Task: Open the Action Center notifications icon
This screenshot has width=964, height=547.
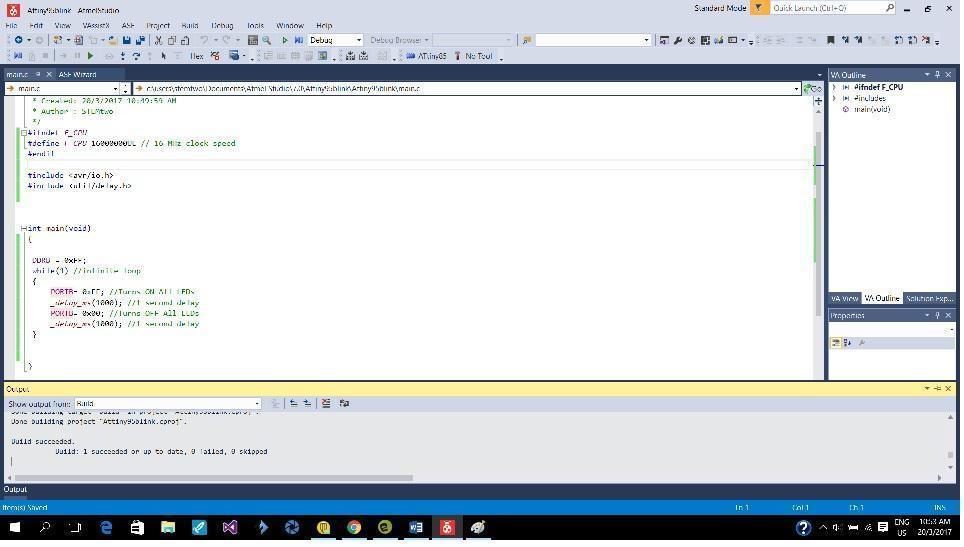Action: pyautogui.click(x=883, y=527)
